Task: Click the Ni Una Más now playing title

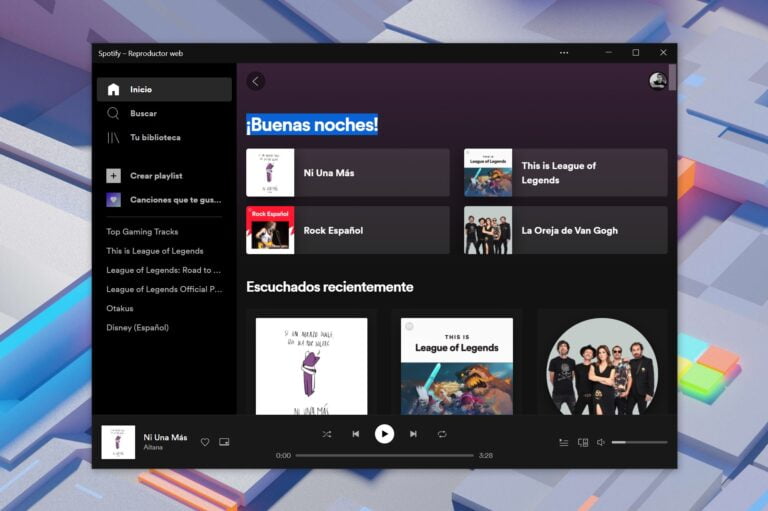Action: pyautogui.click(x=165, y=437)
